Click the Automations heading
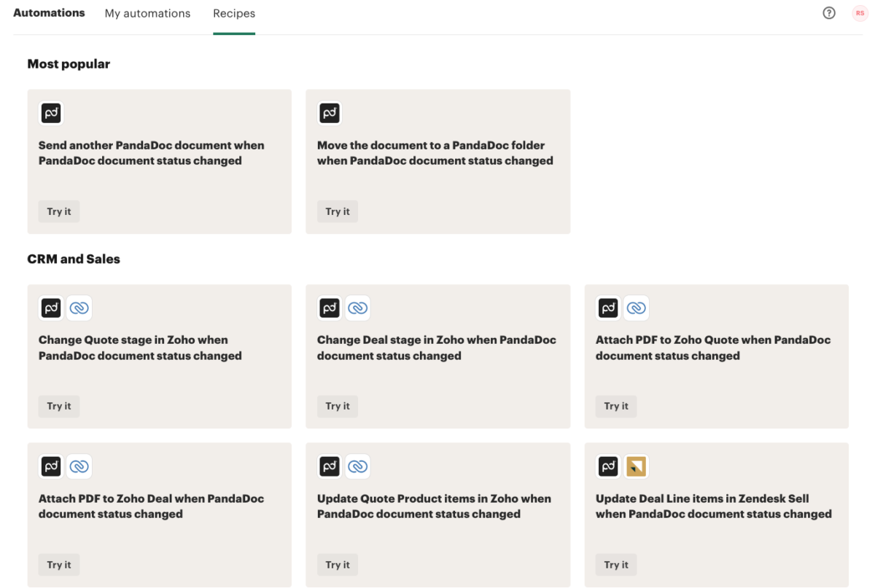Screen dimensions: 875x588 (49, 13)
